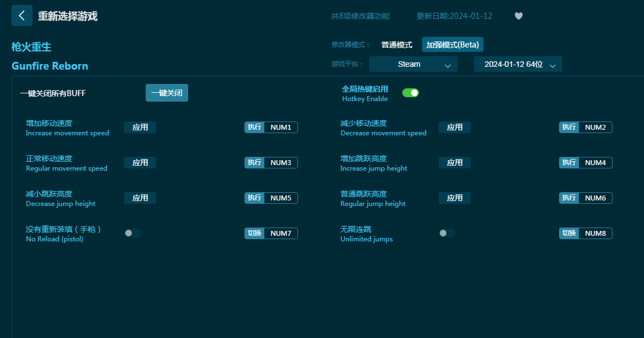644x338 pixels.
Task: Apply Decrease movement speed
Action: point(455,128)
